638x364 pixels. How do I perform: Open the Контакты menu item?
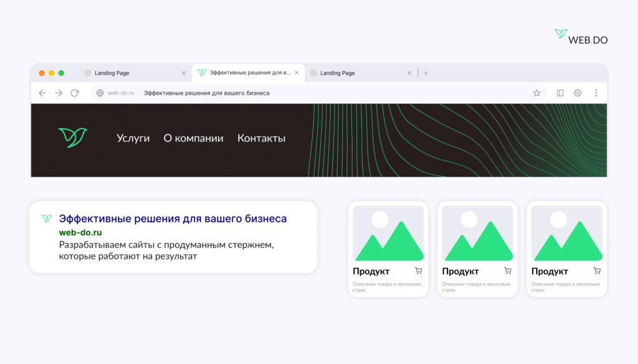point(261,138)
